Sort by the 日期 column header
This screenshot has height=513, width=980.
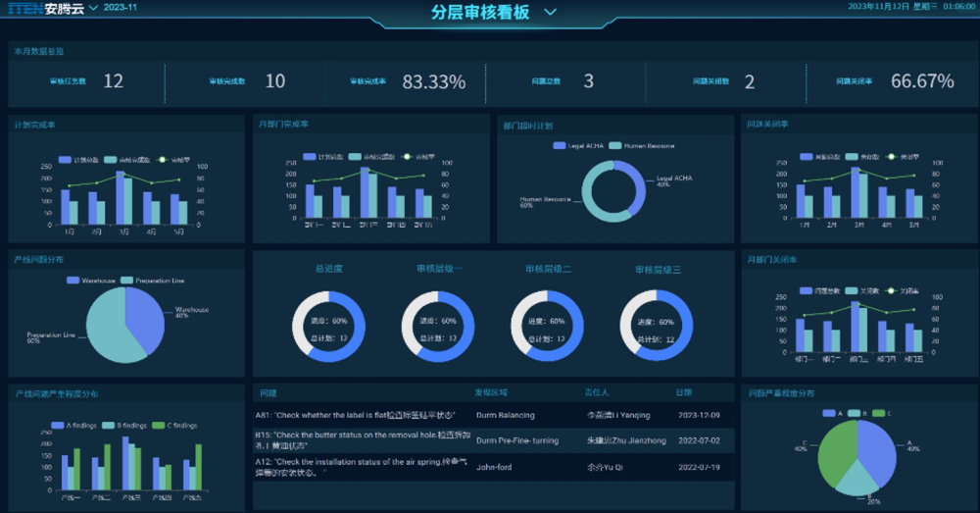[x=684, y=392]
